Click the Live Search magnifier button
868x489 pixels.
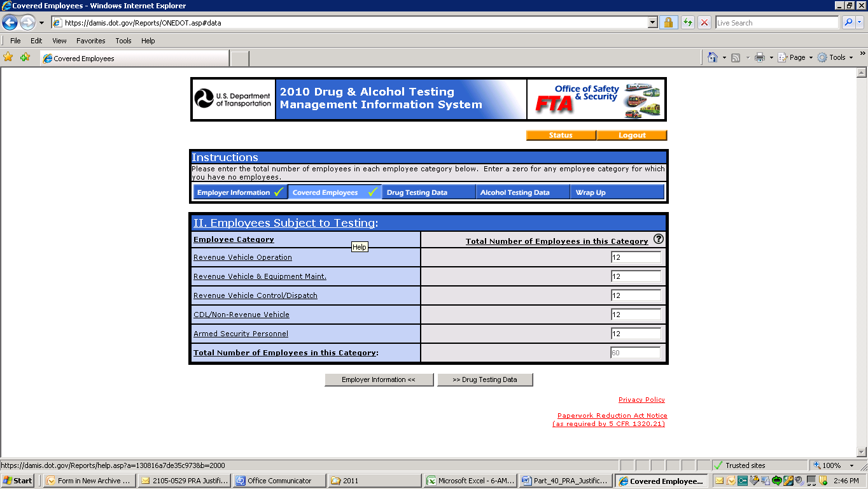pos(848,22)
